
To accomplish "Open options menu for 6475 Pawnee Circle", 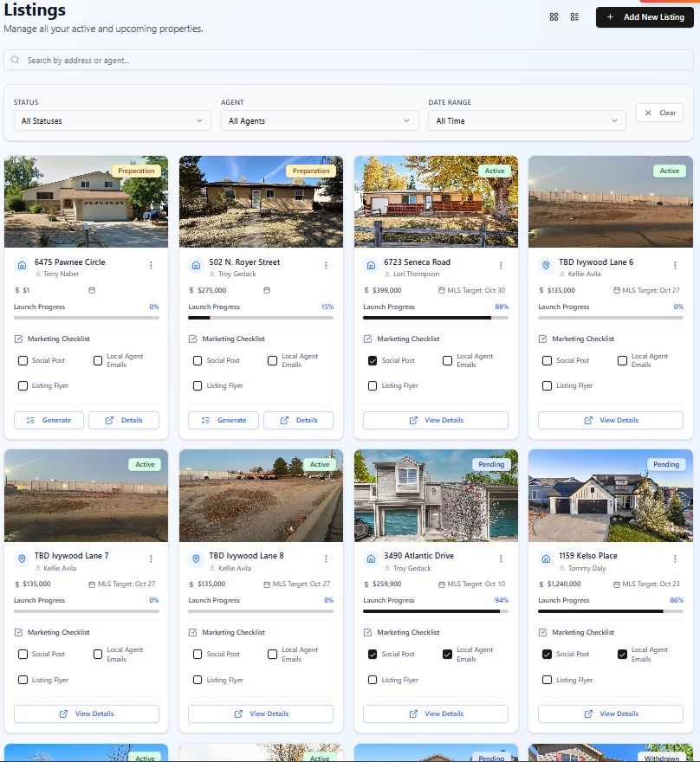I will 151,265.
